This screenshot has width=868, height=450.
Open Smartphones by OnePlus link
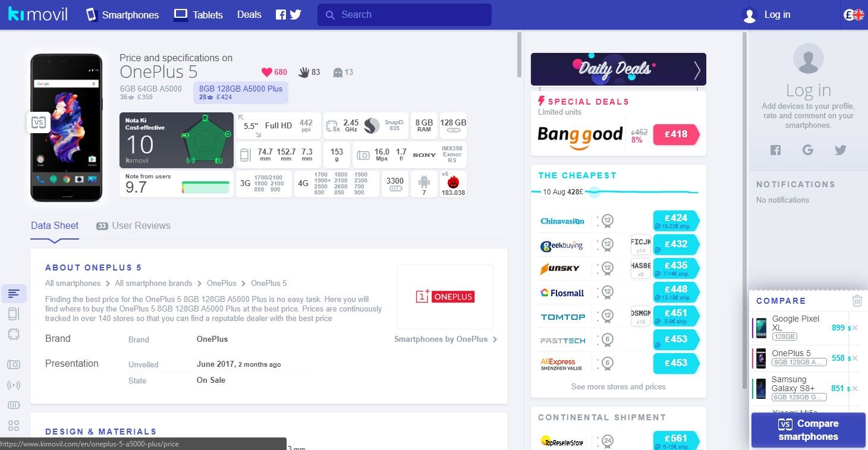pos(446,339)
